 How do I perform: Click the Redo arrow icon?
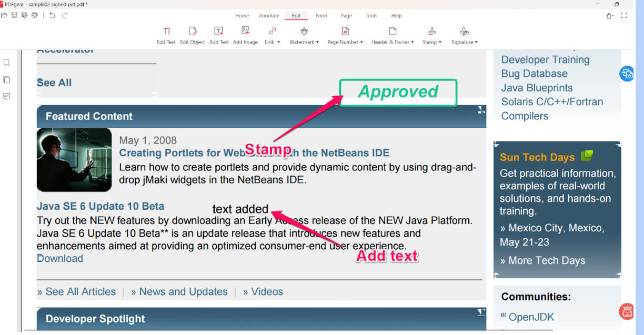65,15
